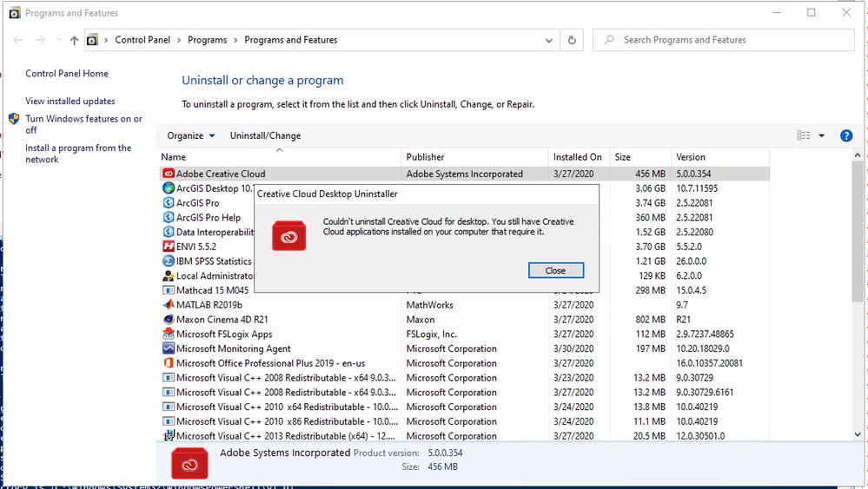Select Microsoft Visual C++ 2010 x64 Redistributable

465,406
